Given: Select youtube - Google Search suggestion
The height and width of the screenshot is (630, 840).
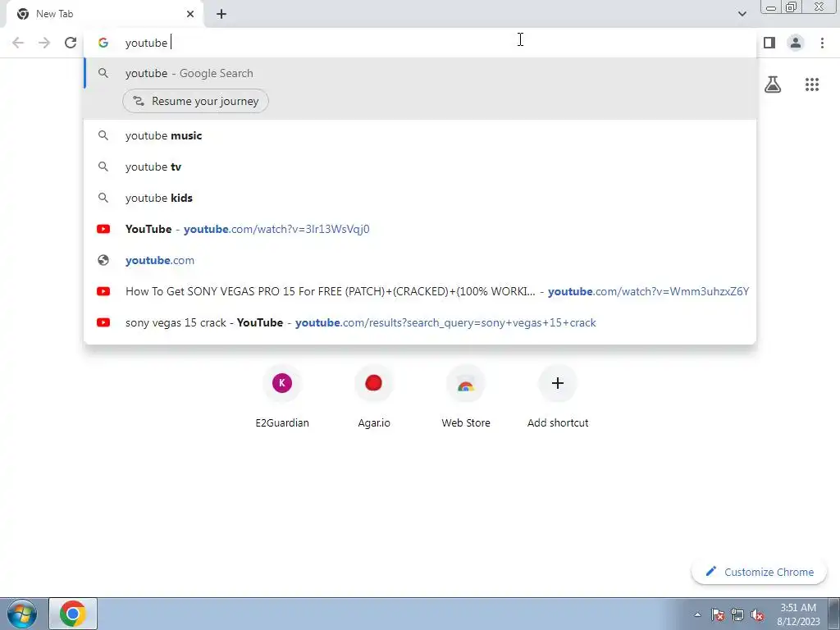Looking at the screenshot, I should point(420,73).
